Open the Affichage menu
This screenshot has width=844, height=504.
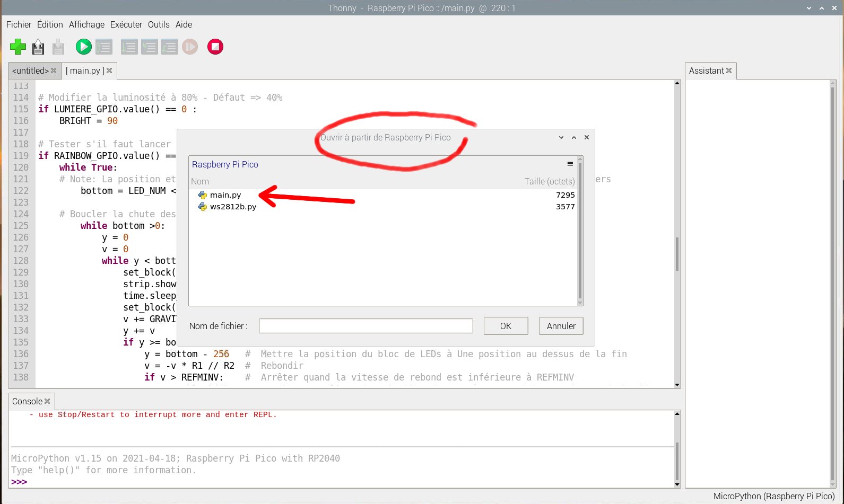point(86,24)
